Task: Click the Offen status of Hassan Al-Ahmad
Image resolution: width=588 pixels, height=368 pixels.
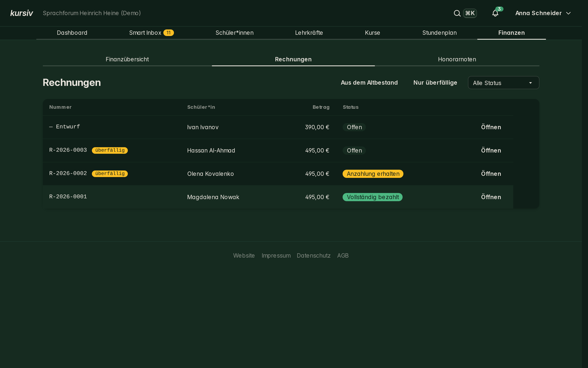Action: pyautogui.click(x=354, y=150)
